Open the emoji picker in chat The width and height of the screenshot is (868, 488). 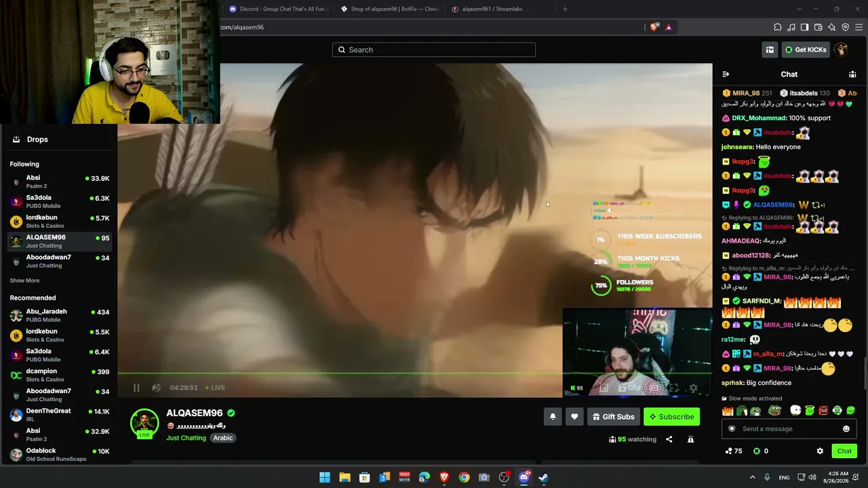(846, 428)
